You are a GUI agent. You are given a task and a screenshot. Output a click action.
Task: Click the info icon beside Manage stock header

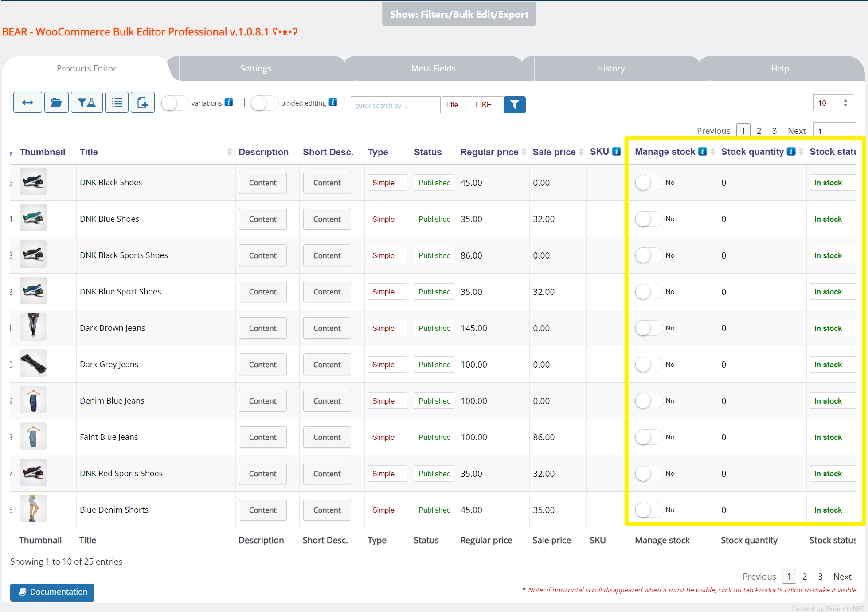(x=702, y=151)
